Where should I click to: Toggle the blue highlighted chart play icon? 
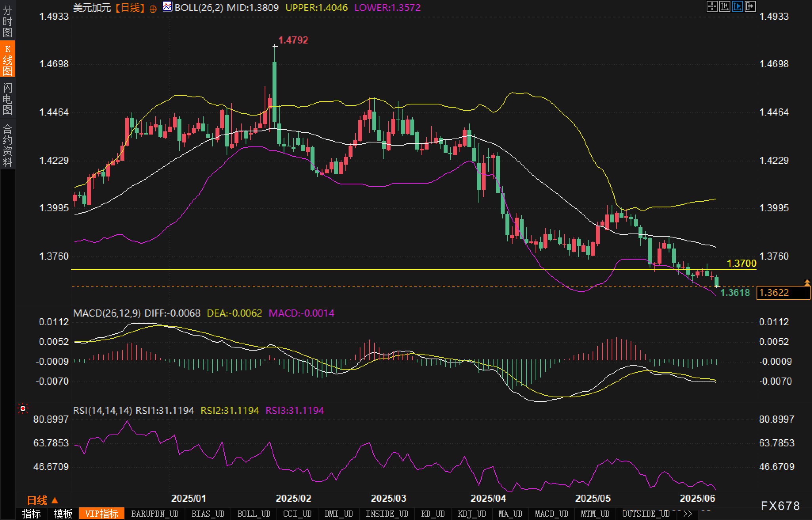click(x=737, y=6)
